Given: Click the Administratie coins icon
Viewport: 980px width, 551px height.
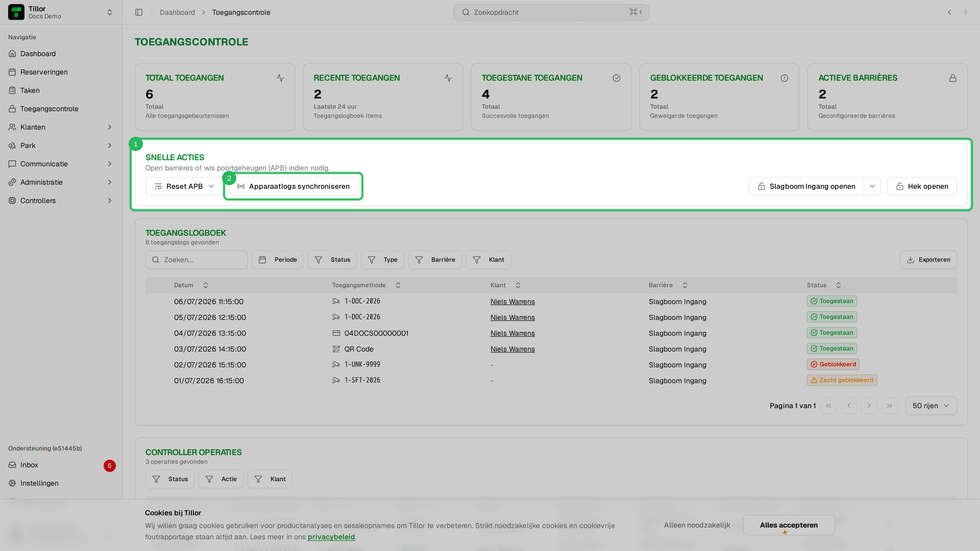Looking at the screenshot, I should coord(12,182).
